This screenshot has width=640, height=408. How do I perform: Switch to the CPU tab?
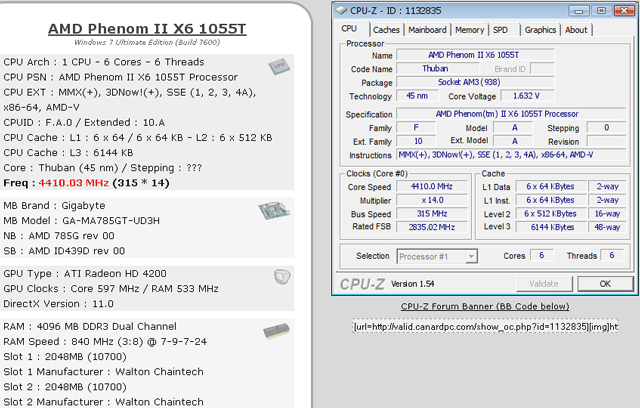coord(349,29)
